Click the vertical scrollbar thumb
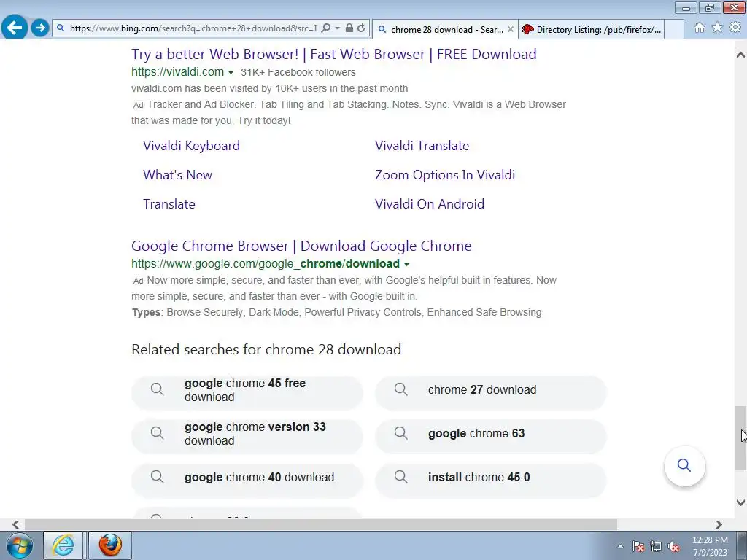 tap(740, 437)
